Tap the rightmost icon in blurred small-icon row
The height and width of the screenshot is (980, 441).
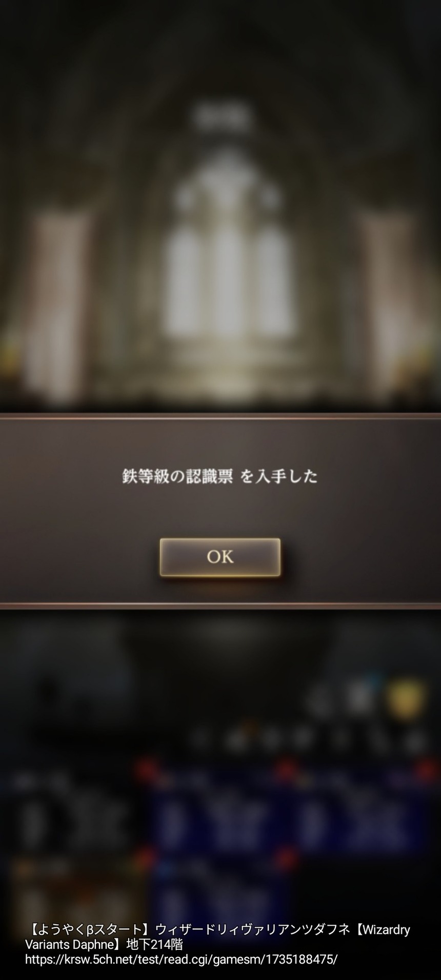(x=413, y=741)
